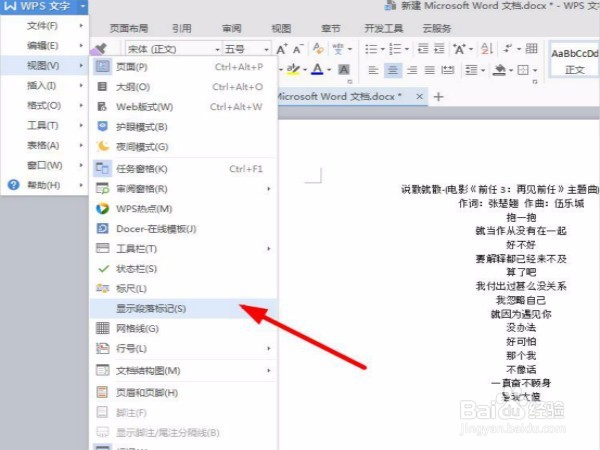Viewport: 600px width, 450px height.
Task: Click the blue help question mark icon
Action: [x=13, y=185]
